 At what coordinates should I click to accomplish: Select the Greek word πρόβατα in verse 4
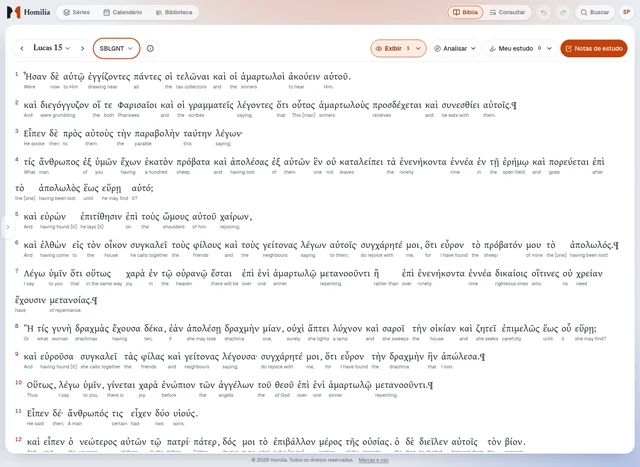(194, 162)
